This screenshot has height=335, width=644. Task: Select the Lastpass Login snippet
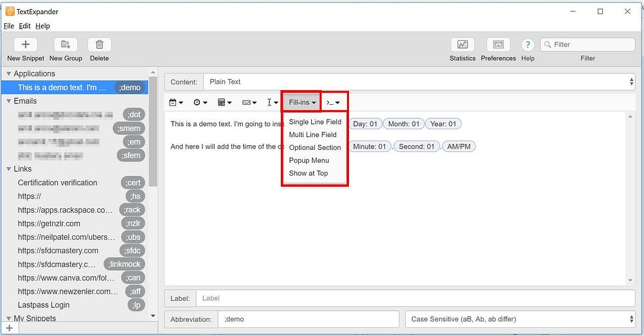pyautogui.click(x=75, y=305)
